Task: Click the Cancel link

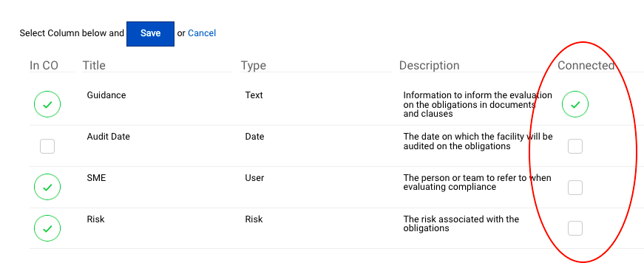Action: click(202, 33)
